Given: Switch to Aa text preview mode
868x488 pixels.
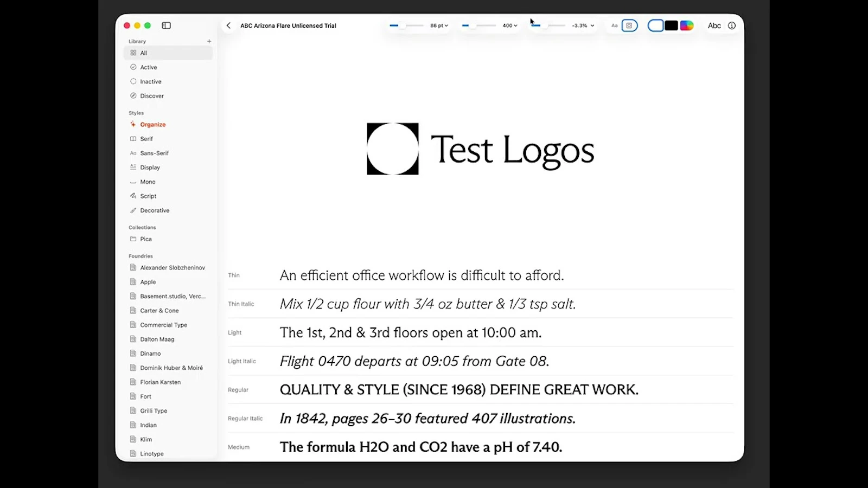Looking at the screenshot, I should coord(614,25).
